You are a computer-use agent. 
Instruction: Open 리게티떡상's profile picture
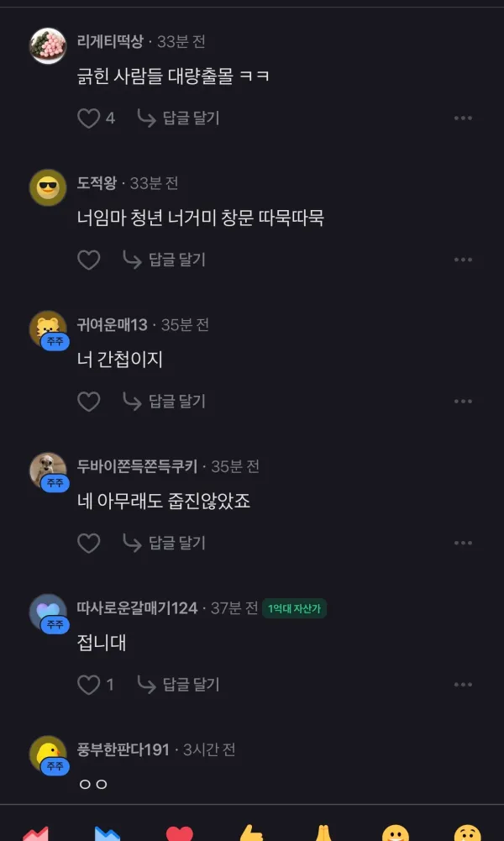tap(48, 46)
